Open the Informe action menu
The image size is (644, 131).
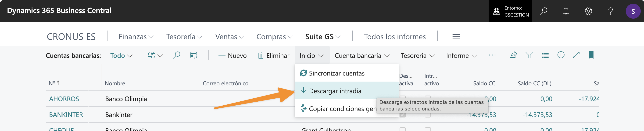462,55
